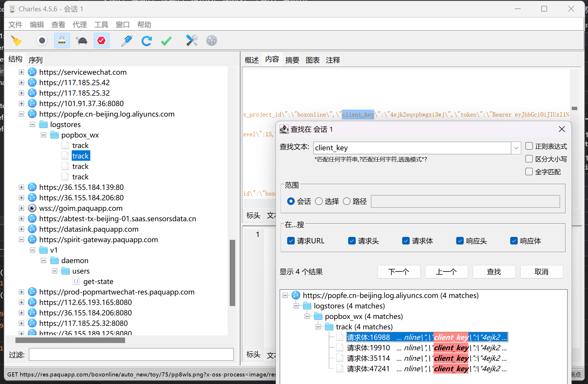This screenshot has width=588, height=384.
Task: Uncheck the 响应体 checkbox
Action: tap(514, 241)
